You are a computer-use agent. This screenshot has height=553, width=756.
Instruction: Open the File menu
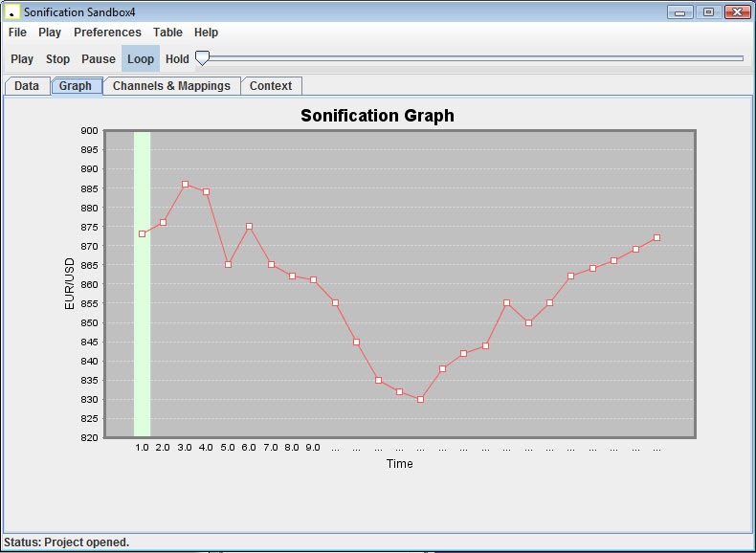click(17, 33)
